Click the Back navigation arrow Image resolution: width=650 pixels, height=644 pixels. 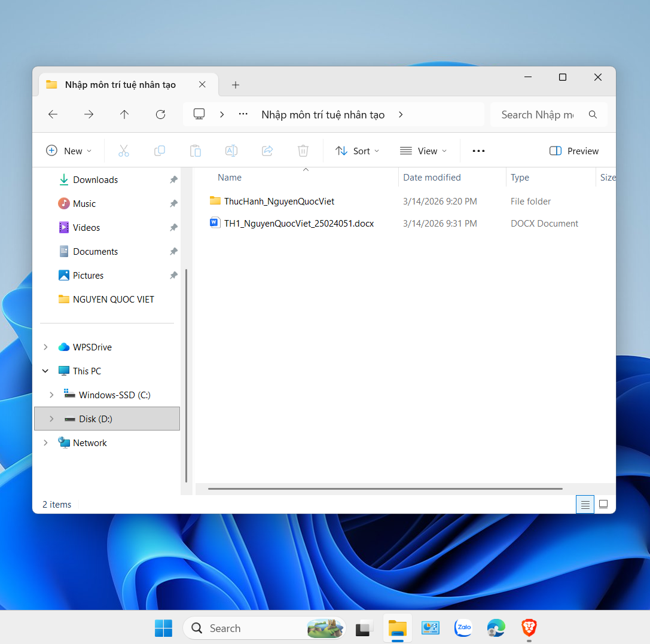(x=53, y=114)
